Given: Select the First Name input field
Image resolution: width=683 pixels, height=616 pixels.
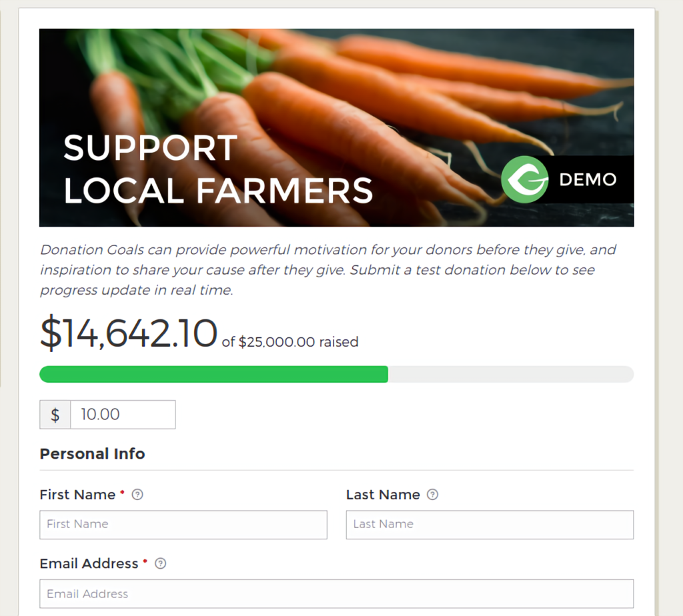Looking at the screenshot, I should click(183, 525).
